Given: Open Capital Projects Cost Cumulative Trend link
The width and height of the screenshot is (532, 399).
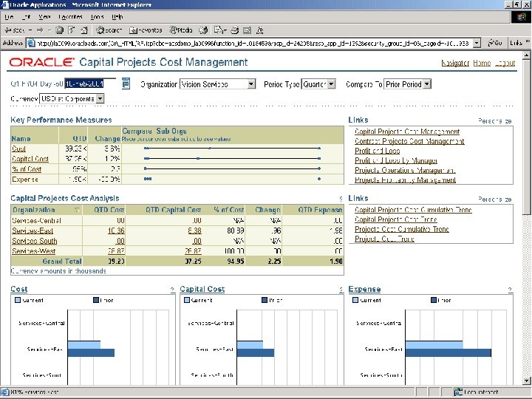Looking at the screenshot, I should pos(413,210).
